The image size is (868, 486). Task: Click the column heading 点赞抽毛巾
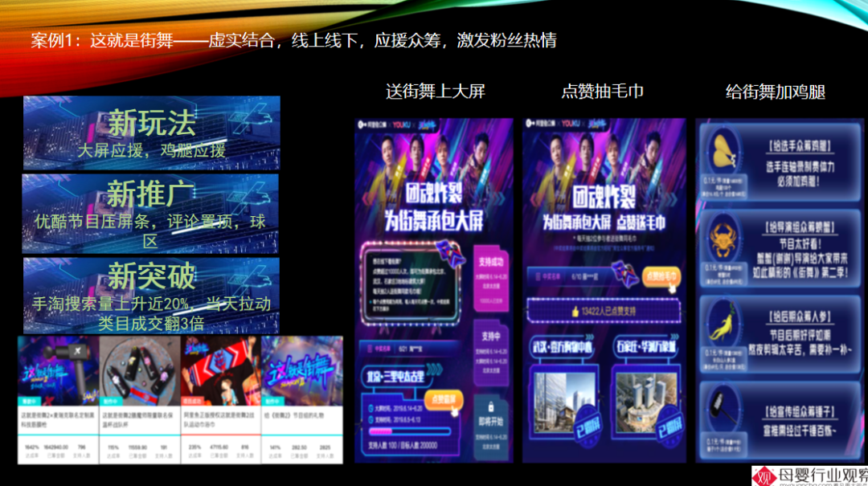(x=602, y=92)
